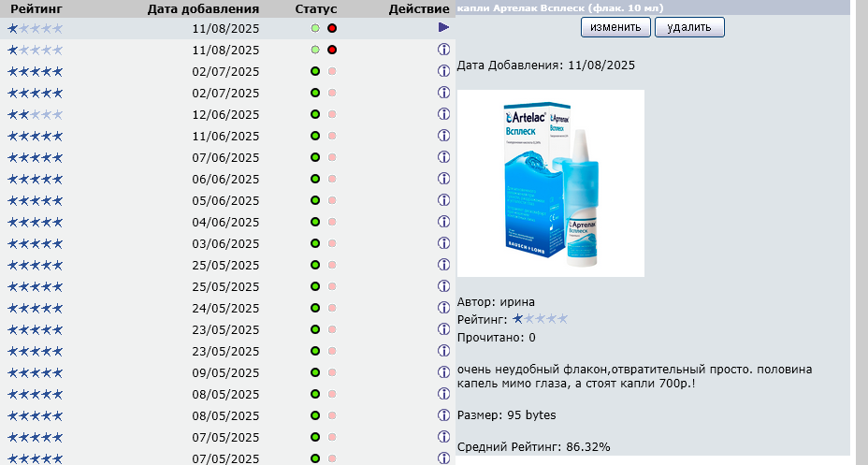
Task: Disable the 12/06/2025 review using the red status dot
Action: click(332, 114)
